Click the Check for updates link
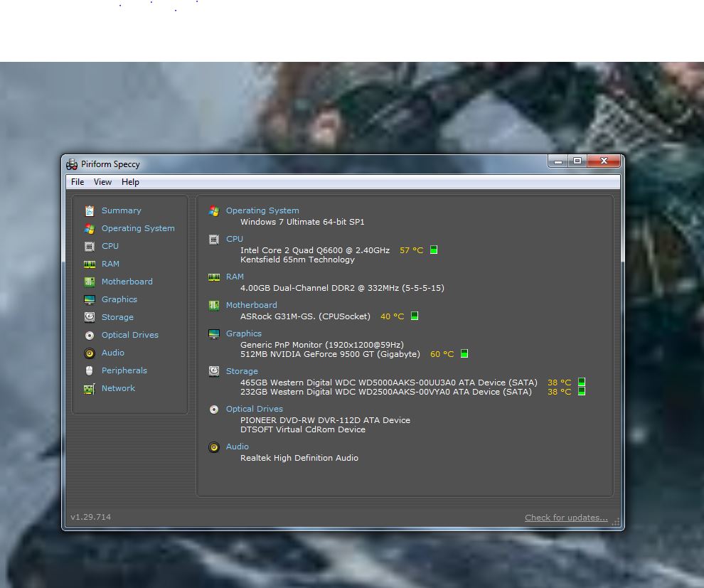The width and height of the screenshot is (704, 588). click(x=566, y=518)
